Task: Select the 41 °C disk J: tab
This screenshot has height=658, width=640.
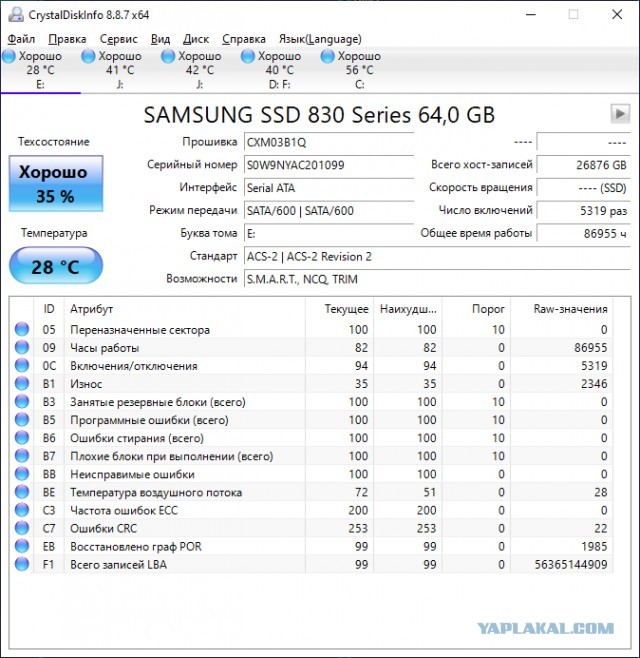Action: pos(120,70)
